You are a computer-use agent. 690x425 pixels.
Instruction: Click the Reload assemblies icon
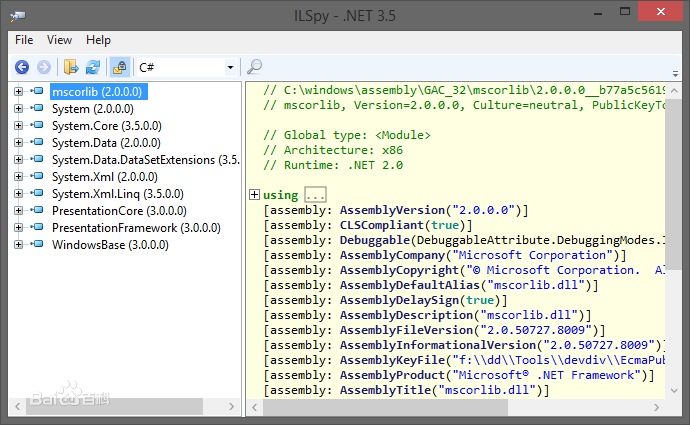93,67
